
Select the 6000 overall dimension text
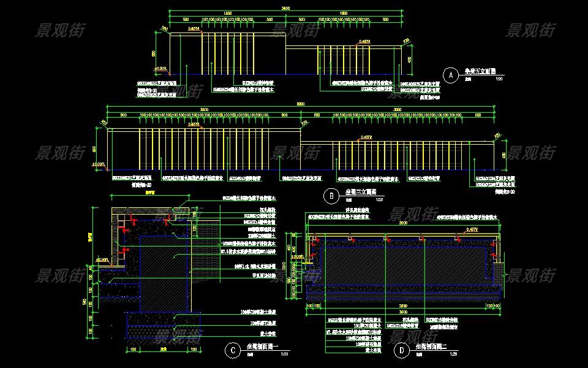(x=300, y=104)
